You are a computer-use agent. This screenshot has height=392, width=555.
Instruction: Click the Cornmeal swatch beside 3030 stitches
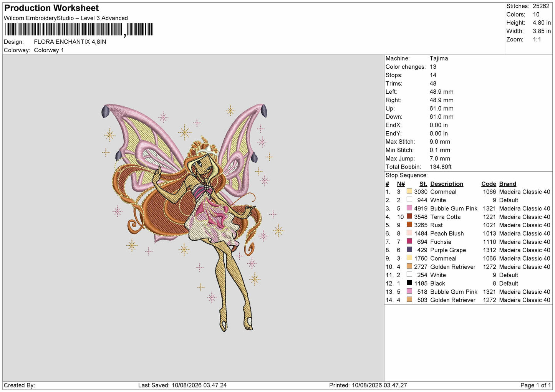[409, 192]
